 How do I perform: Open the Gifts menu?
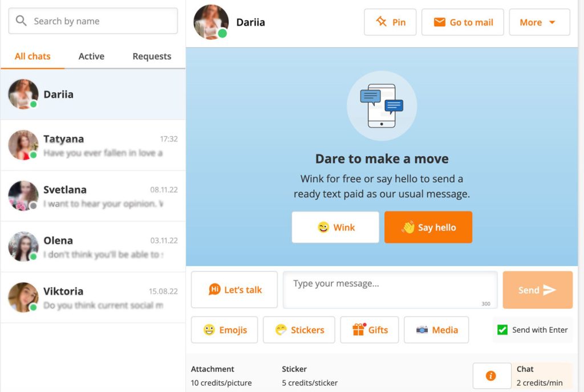370,330
